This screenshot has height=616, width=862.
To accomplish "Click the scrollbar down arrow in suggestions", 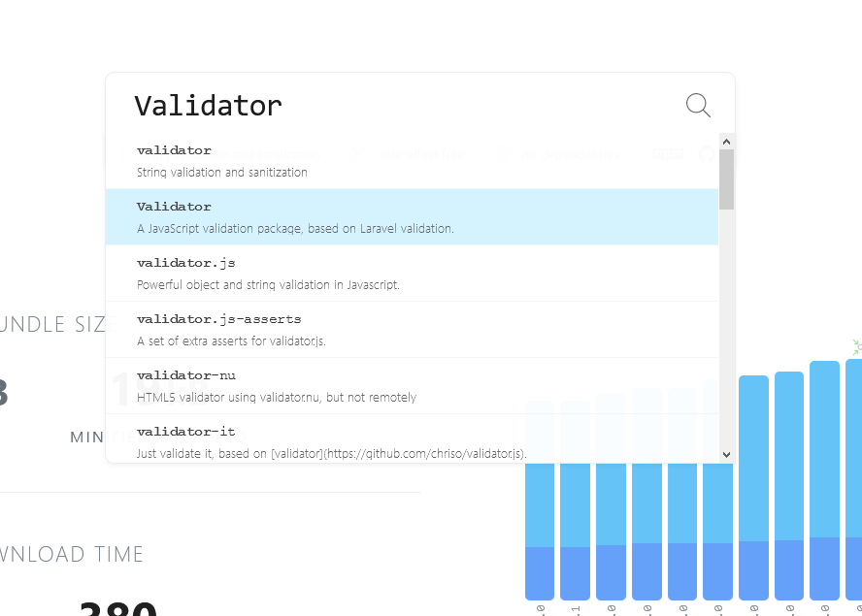I will pyautogui.click(x=726, y=453).
